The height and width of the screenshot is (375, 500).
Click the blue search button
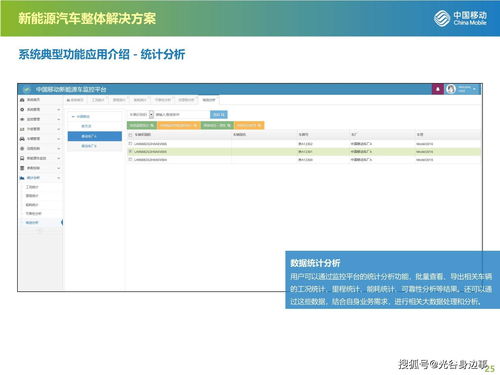[219, 114]
